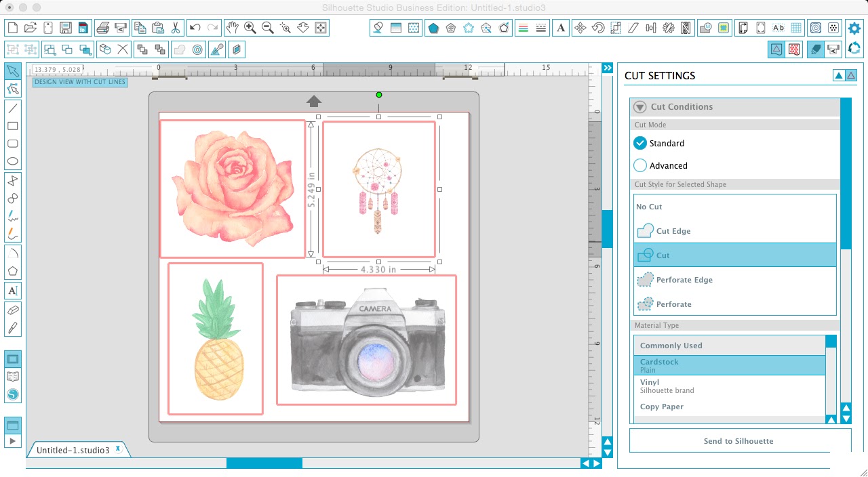
Task: Select the Draw a Line tool
Action: pyautogui.click(x=13, y=108)
